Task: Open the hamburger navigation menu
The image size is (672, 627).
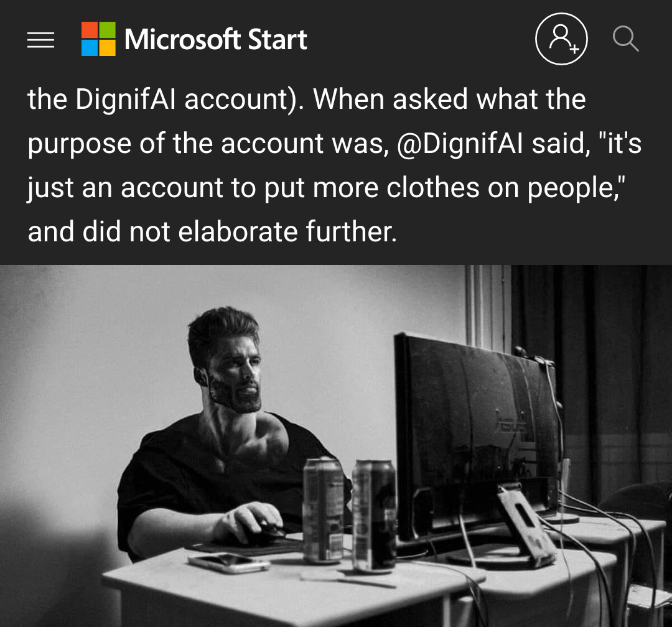Action: pyautogui.click(x=40, y=40)
